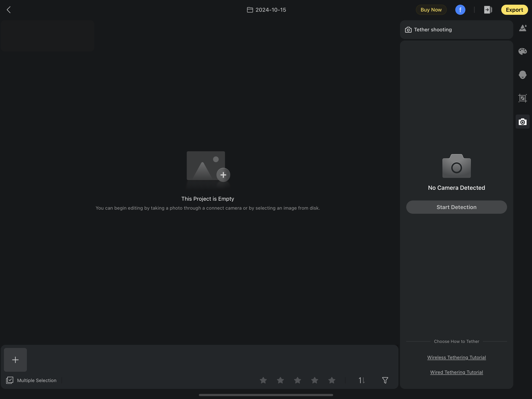Screen dimensions: 532x399
Task: Open the color palette panel icon
Action: tap(522, 51)
